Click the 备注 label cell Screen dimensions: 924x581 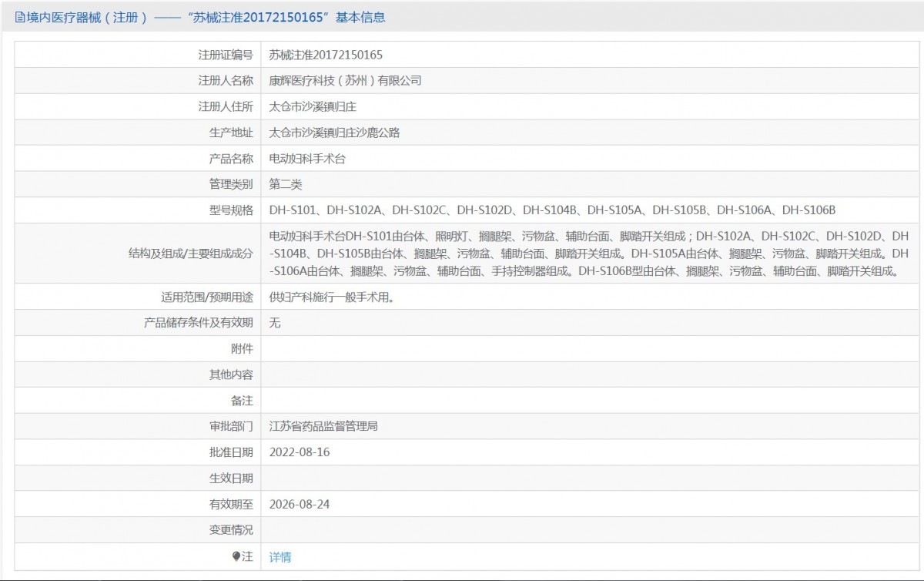point(138,401)
